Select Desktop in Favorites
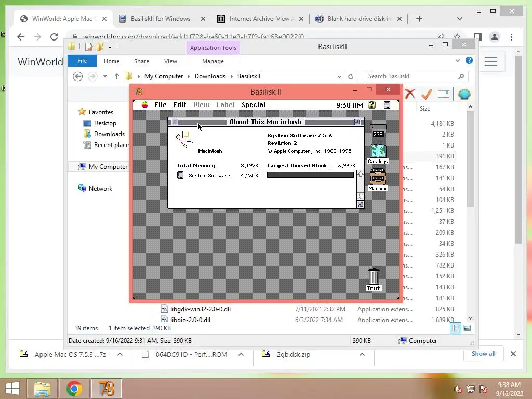This screenshot has height=399, width=532. coord(105,123)
